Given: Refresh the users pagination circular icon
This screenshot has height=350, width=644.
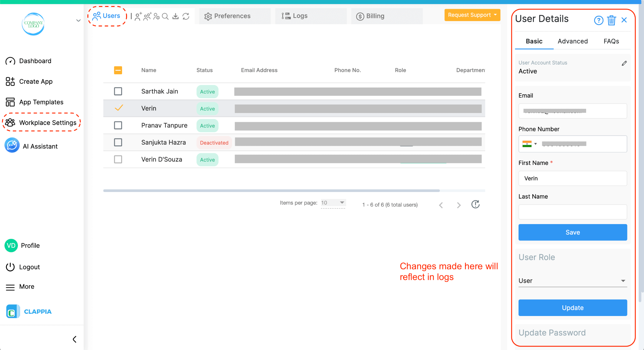Looking at the screenshot, I should 475,205.
